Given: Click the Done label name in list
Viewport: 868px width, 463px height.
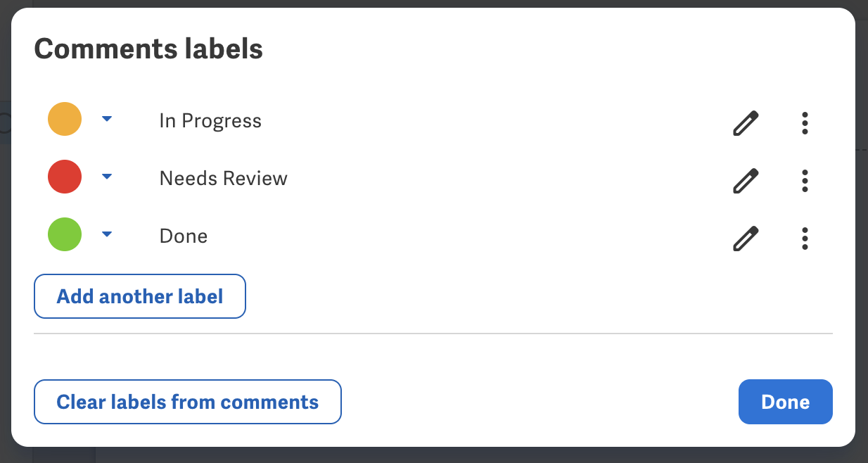Looking at the screenshot, I should pyautogui.click(x=184, y=236).
